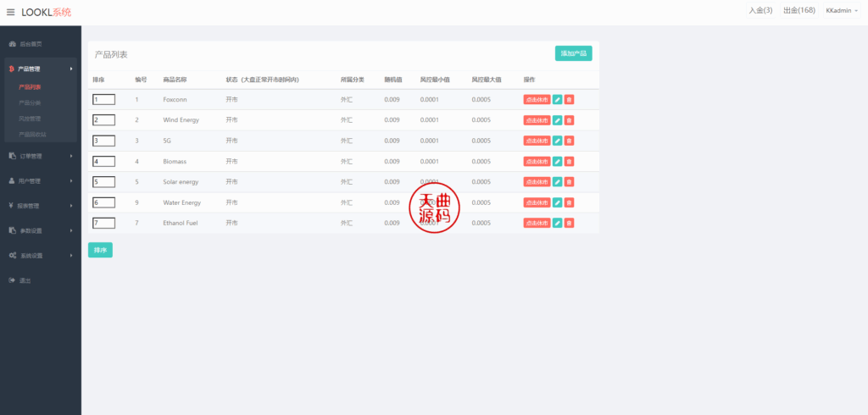Click 点击休市 for 5G
Viewport: 868px width, 415px height.
(x=537, y=141)
